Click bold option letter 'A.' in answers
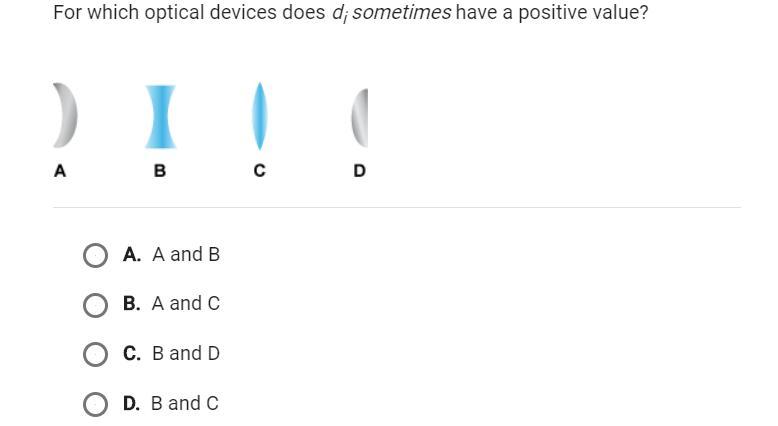778x426 pixels. [x=132, y=254]
